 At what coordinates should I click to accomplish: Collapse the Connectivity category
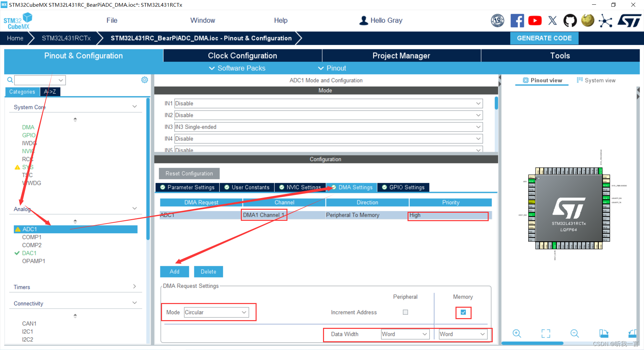click(135, 303)
